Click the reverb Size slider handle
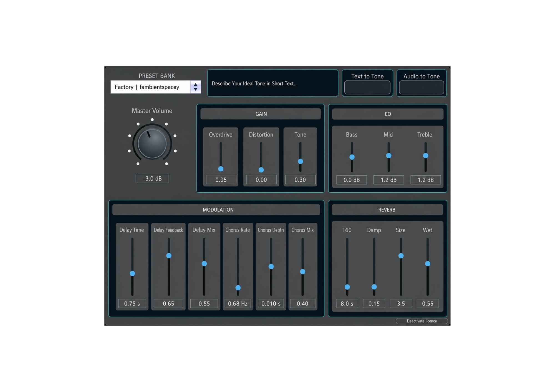The width and height of the screenshot is (555, 392). click(x=401, y=256)
